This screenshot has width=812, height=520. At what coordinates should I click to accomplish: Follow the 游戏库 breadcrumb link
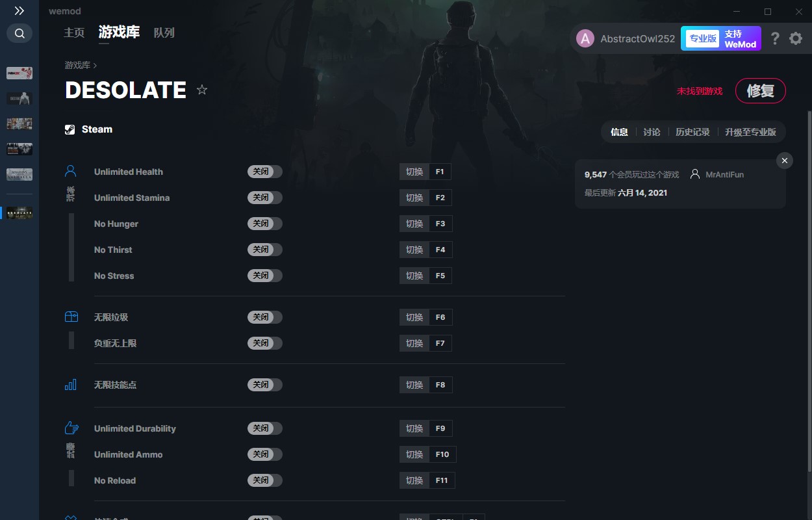pyautogui.click(x=77, y=65)
